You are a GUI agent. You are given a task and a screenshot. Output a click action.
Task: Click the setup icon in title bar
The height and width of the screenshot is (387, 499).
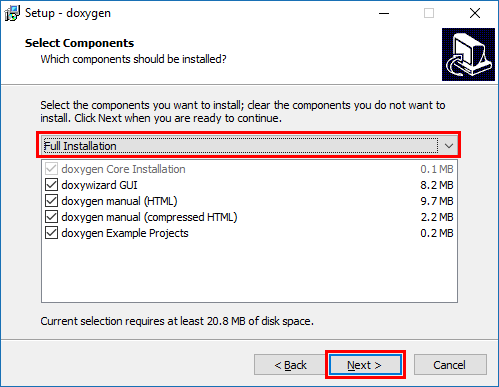[x=12, y=13]
